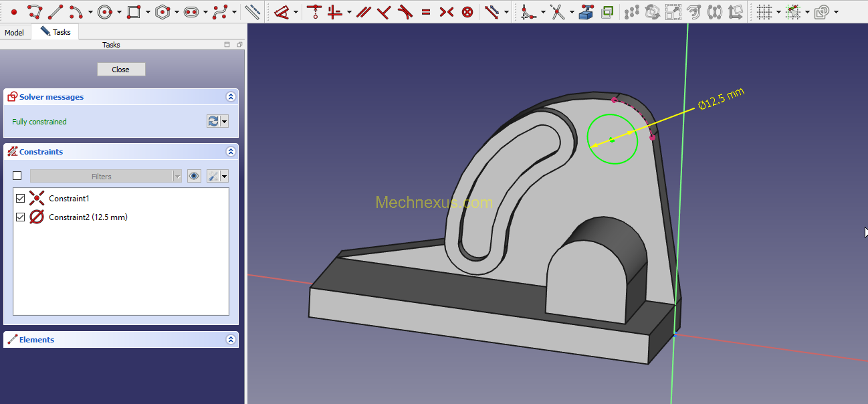Image resolution: width=868 pixels, height=404 pixels.
Task: Select the Ø12.5 mm dimension label
Action: point(721,99)
